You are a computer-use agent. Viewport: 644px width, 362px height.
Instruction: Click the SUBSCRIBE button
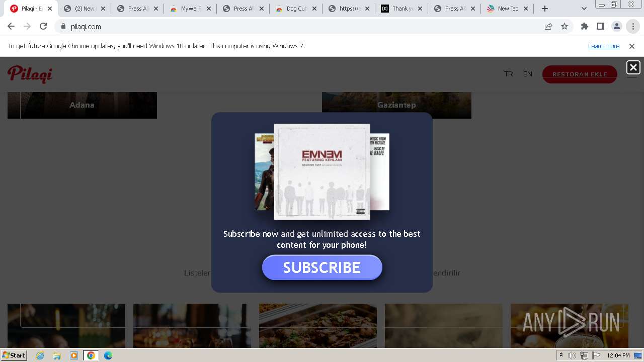(x=322, y=267)
